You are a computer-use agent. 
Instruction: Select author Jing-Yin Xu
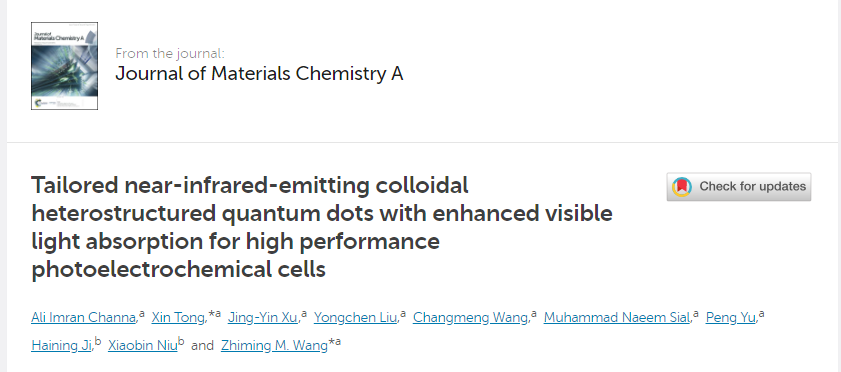tap(263, 318)
